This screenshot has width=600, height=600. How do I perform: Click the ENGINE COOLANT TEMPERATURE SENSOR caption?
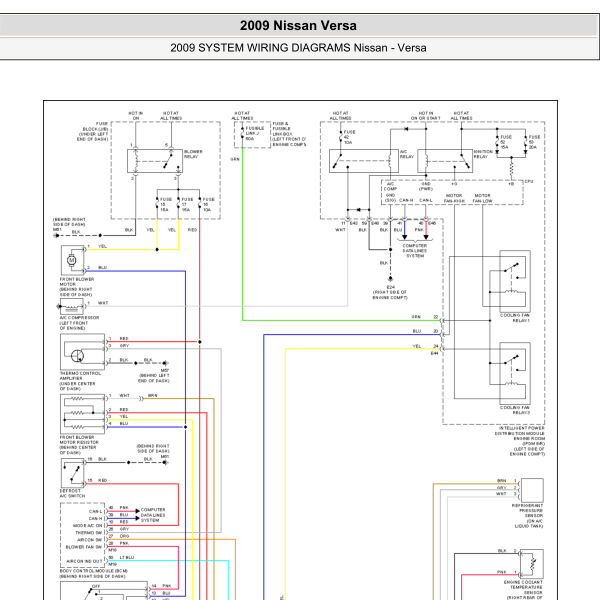coord(523,589)
